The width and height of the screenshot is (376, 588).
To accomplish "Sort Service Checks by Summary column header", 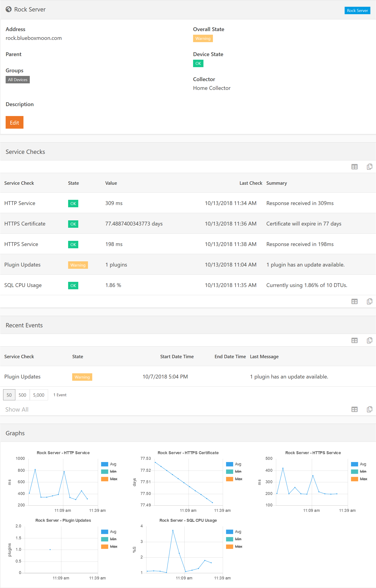I will click(x=277, y=183).
